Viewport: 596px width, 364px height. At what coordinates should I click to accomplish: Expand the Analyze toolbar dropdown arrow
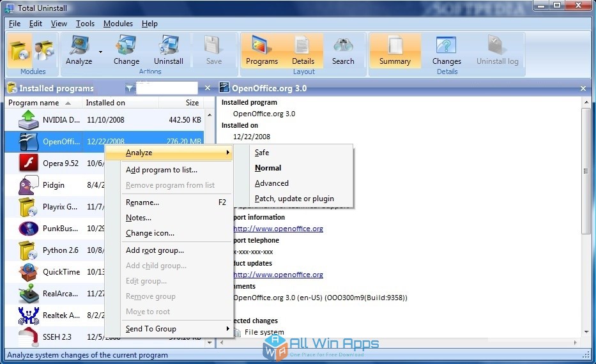100,52
